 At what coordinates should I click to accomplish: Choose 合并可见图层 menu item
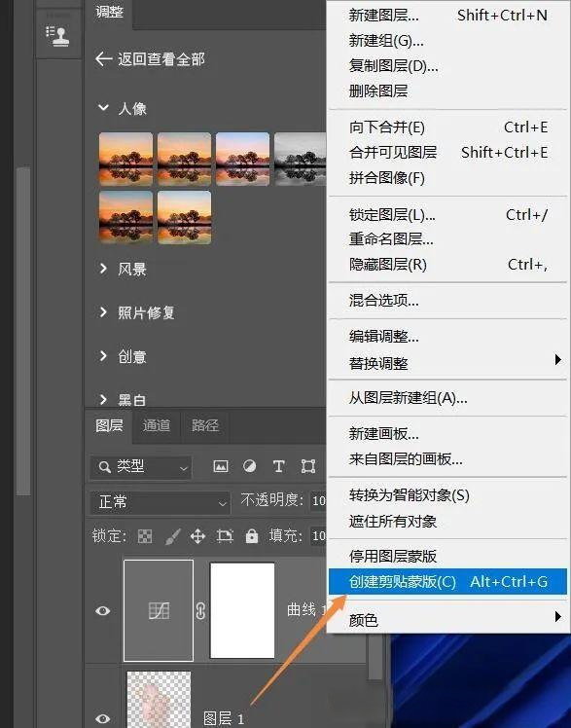click(x=447, y=152)
